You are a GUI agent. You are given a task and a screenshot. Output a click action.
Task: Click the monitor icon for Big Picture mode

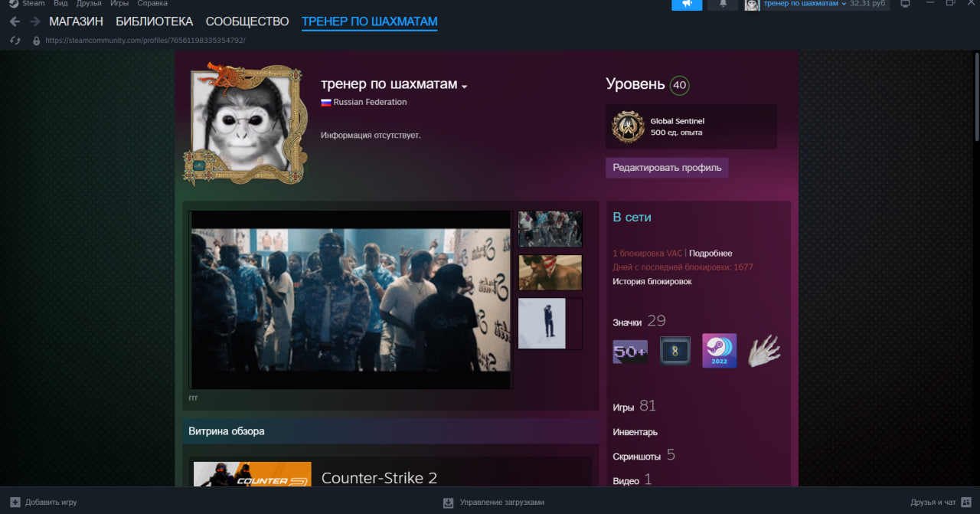point(905,4)
